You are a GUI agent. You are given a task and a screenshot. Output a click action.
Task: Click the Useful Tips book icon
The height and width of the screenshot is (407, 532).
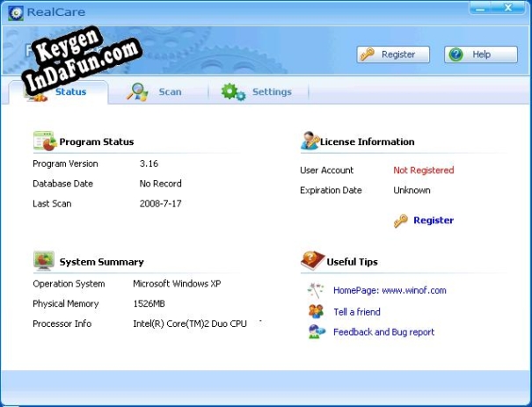[x=312, y=260]
